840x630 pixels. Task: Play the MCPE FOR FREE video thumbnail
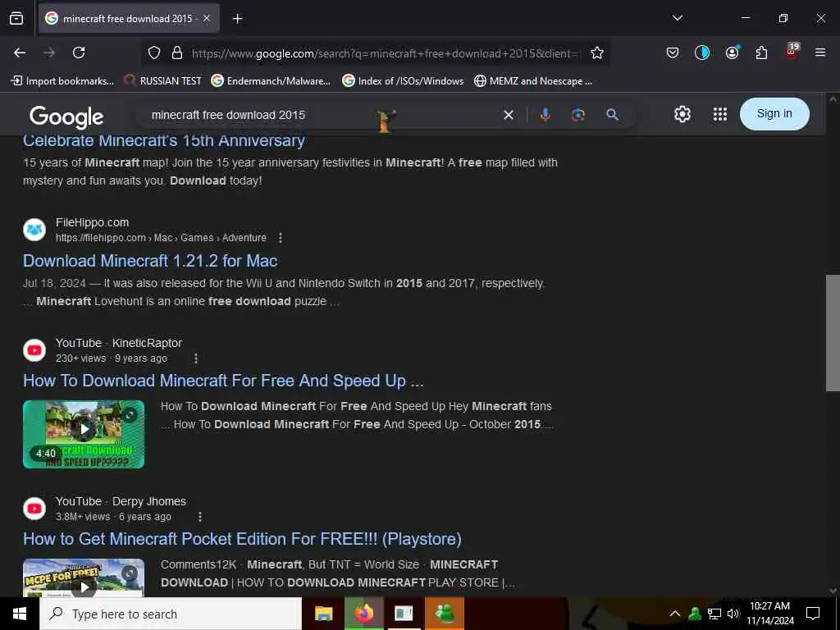pyautogui.click(x=84, y=578)
